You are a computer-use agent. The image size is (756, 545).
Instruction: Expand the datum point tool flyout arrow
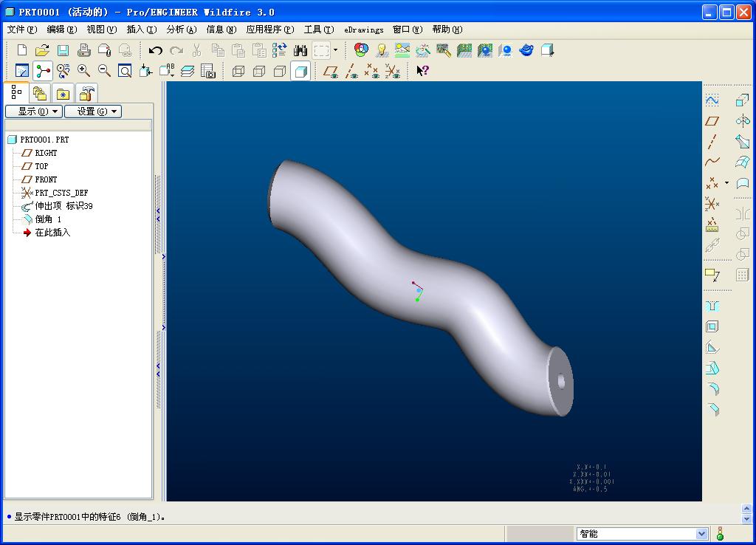click(727, 183)
